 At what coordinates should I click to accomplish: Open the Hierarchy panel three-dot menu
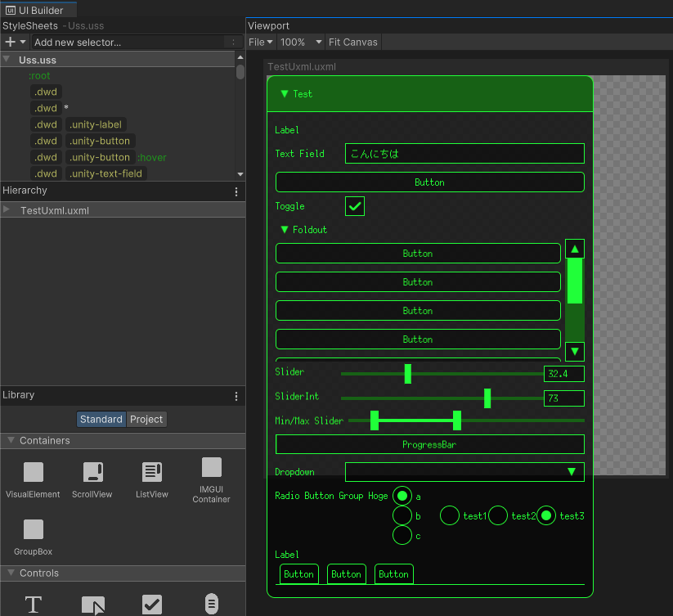pyautogui.click(x=236, y=191)
